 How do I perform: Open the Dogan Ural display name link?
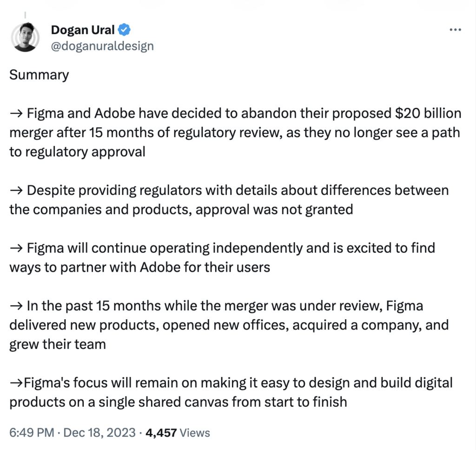[83, 30]
